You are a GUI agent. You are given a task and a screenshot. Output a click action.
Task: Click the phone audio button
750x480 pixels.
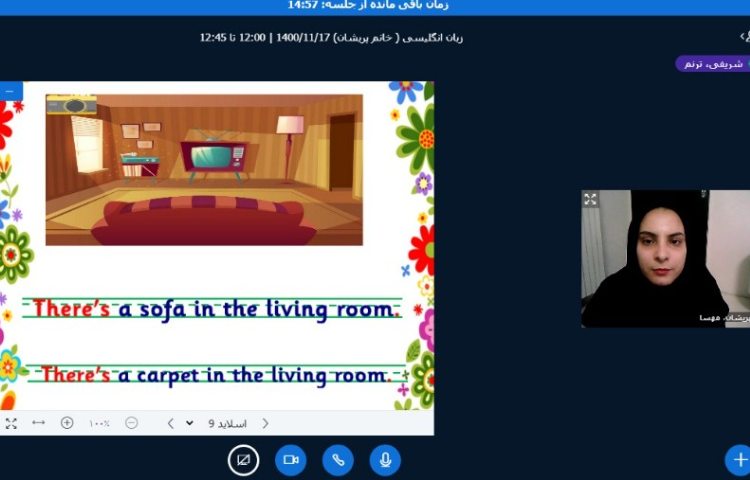pyautogui.click(x=338, y=459)
